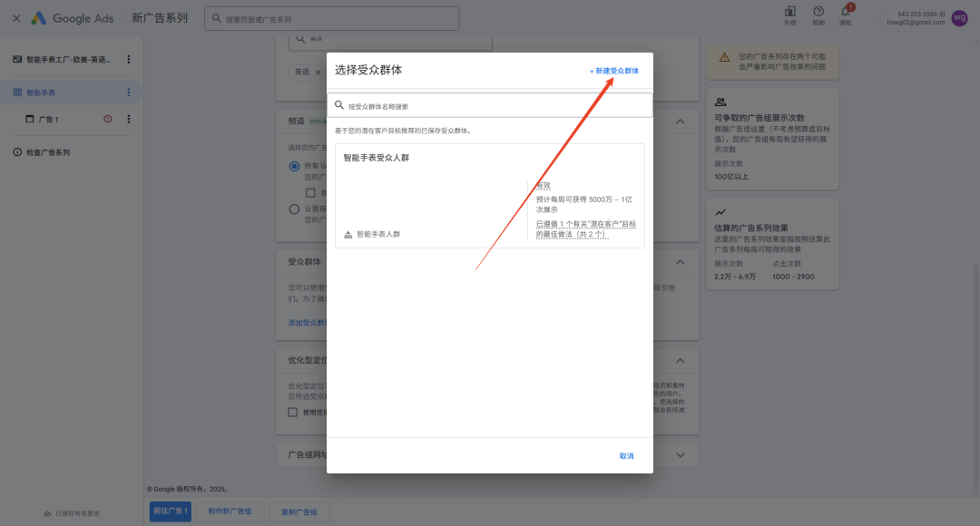Tick the 使用优化型定位 checkbox
Screen dimensions: 980x526
pyautogui.click(x=293, y=413)
